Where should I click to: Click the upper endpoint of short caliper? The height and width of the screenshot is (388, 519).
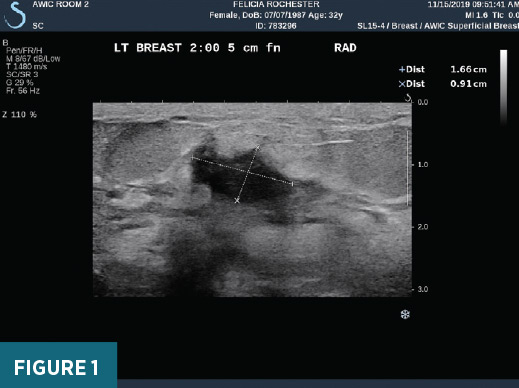(x=258, y=147)
